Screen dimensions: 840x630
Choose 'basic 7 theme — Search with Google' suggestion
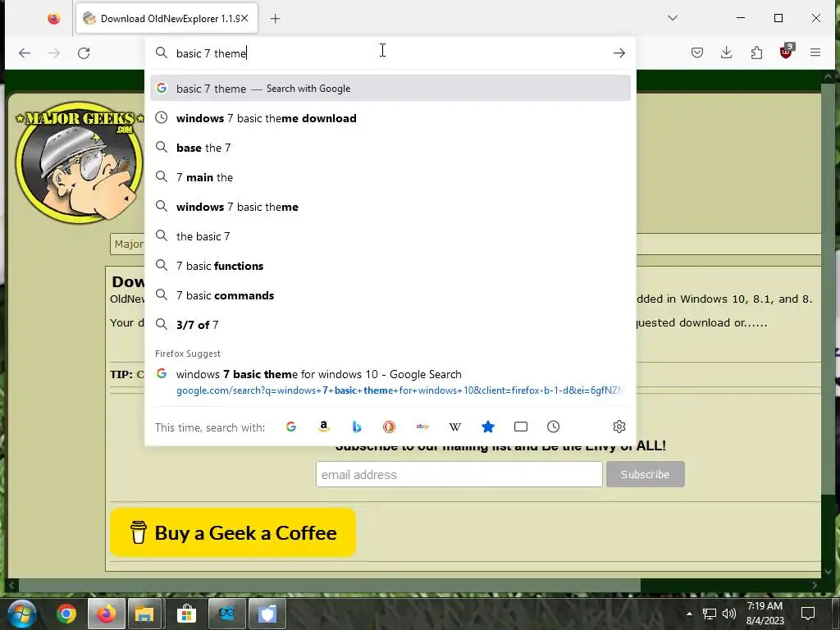click(390, 89)
